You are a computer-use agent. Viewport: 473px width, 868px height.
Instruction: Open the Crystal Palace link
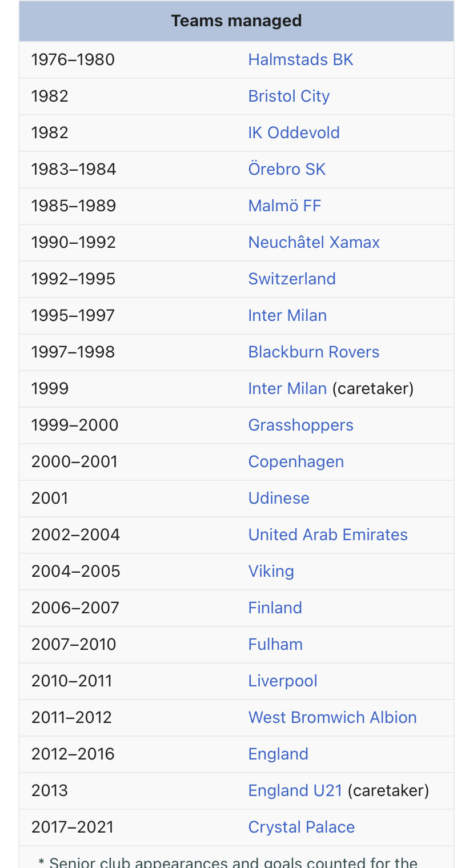coord(302,827)
